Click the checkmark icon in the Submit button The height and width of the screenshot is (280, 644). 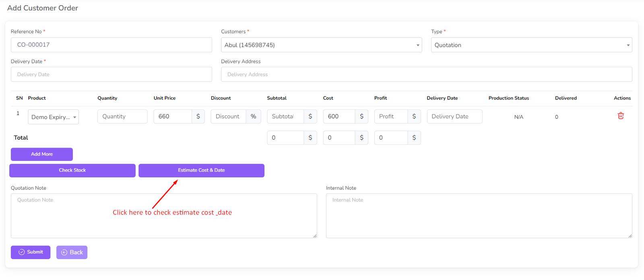point(22,252)
